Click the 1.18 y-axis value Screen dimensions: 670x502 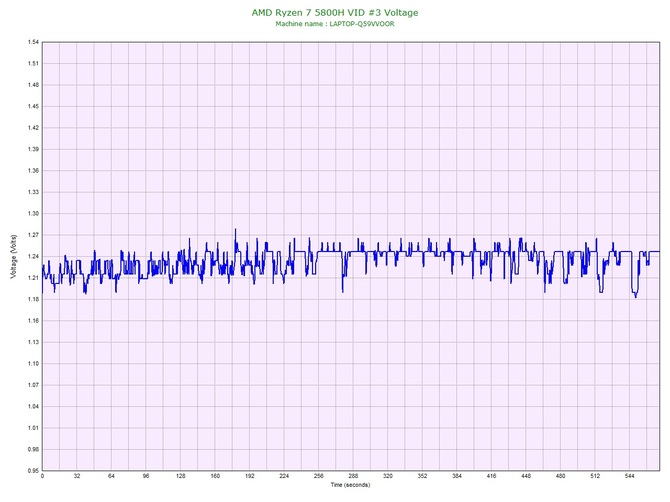33,299
